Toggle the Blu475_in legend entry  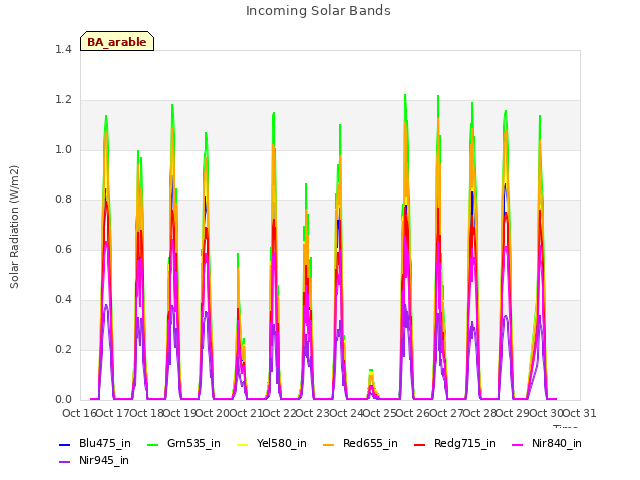click(95, 443)
